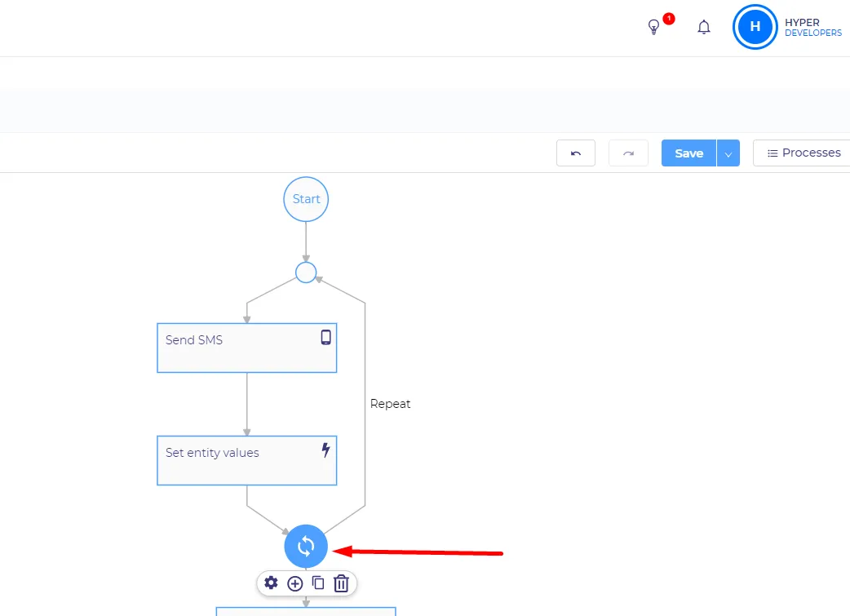This screenshot has height=616, width=850.
Task: Select the Send SMS step
Action: (246, 348)
